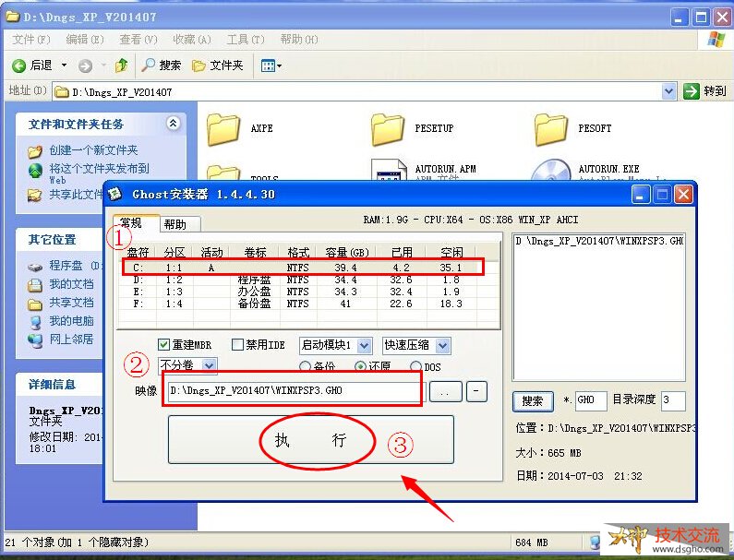The height and width of the screenshot is (560, 734).
Task: Click the grey Forward arrow icon in Explorer
Action: [85, 66]
